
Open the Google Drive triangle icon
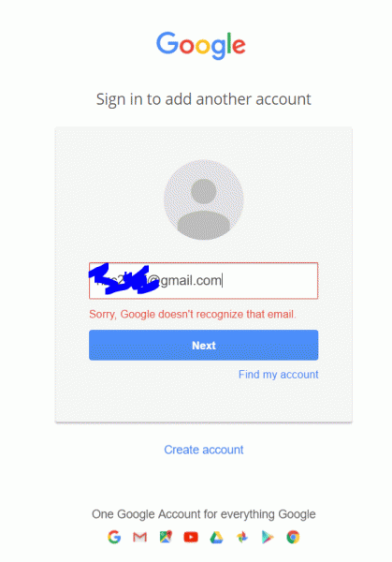pos(217,538)
